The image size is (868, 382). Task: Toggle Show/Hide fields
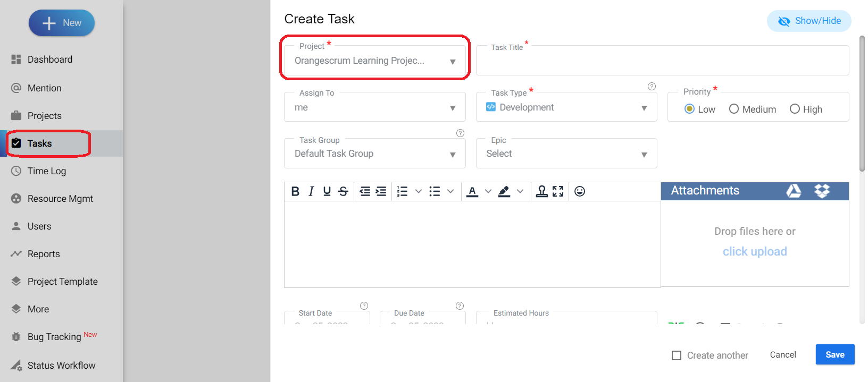809,21
